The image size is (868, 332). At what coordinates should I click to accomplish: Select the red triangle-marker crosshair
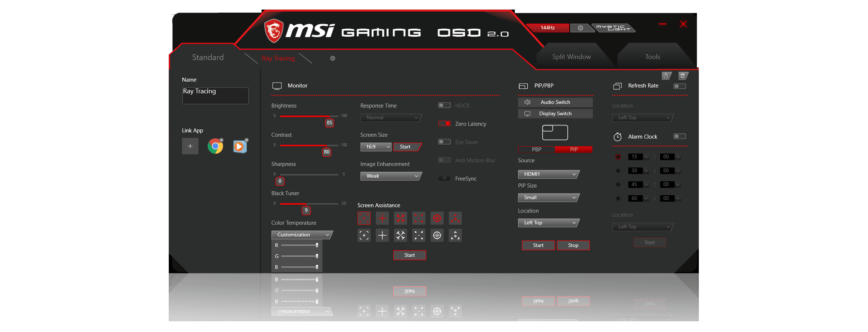point(455,218)
